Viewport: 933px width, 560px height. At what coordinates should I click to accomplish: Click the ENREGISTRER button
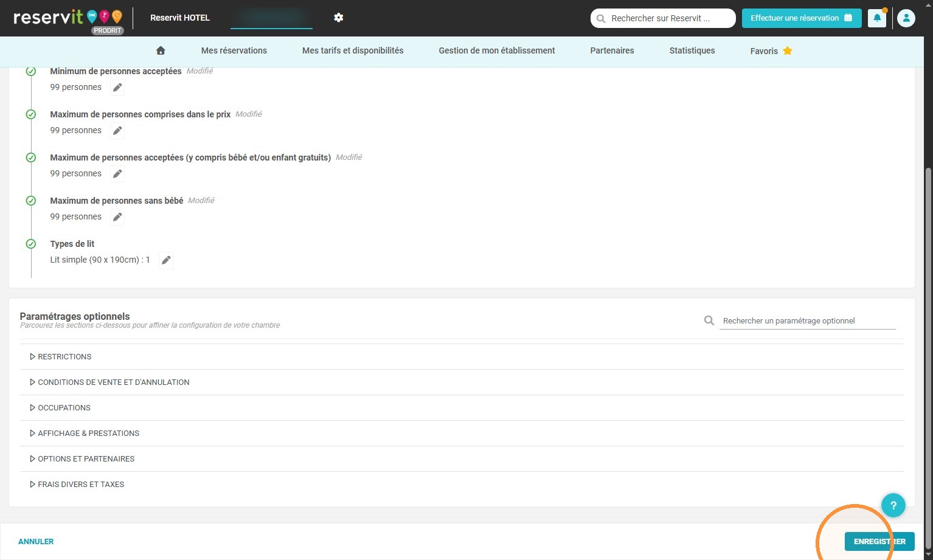click(879, 541)
